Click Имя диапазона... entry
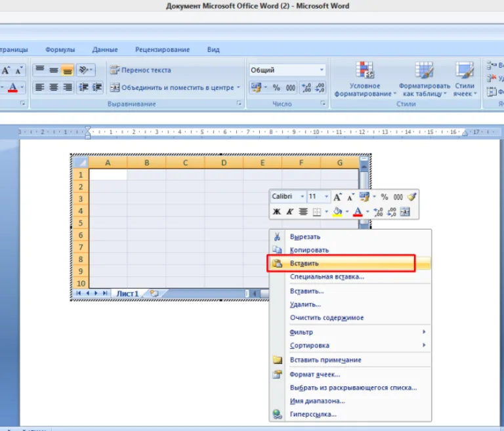 click(x=350, y=401)
